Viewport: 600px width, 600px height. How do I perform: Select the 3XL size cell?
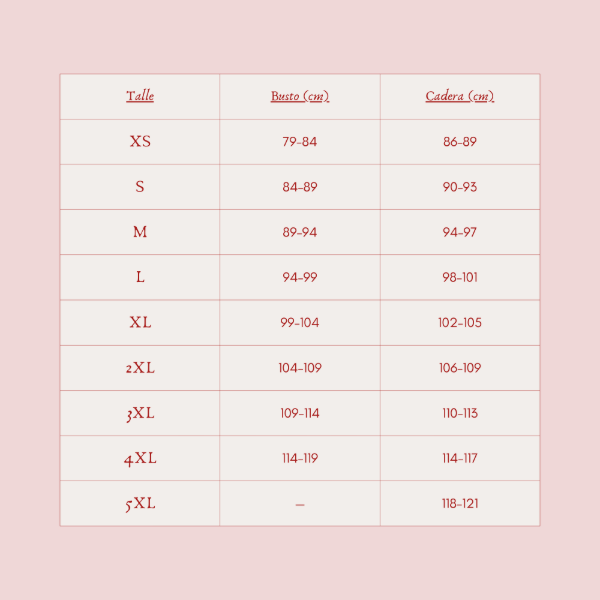(x=140, y=413)
